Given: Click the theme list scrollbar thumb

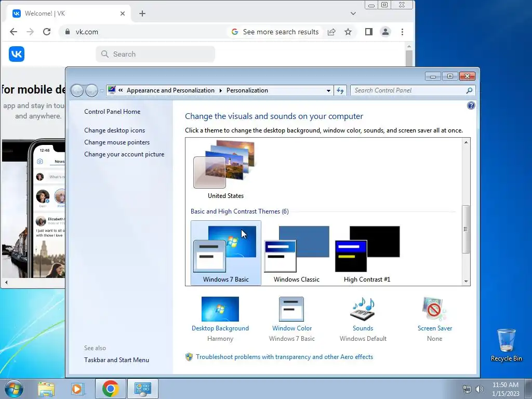Looking at the screenshot, I should [466, 229].
